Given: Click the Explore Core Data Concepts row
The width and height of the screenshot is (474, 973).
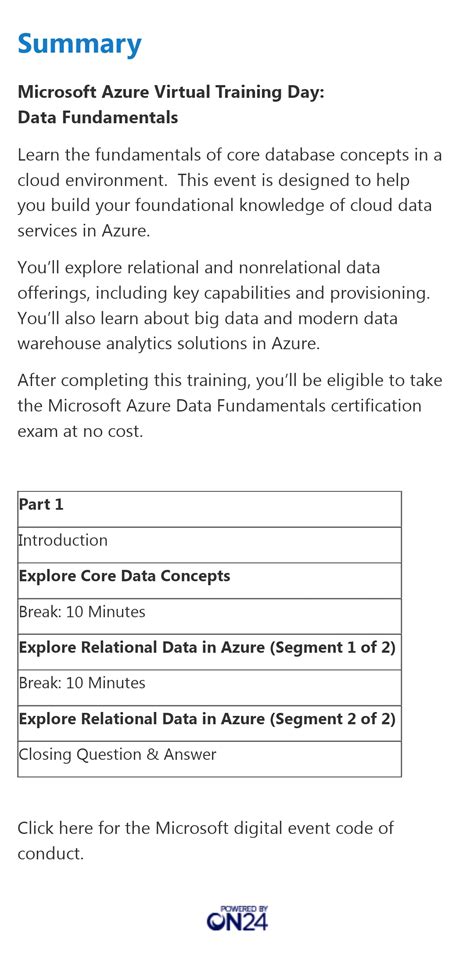Looking at the screenshot, I should (209, 581).
